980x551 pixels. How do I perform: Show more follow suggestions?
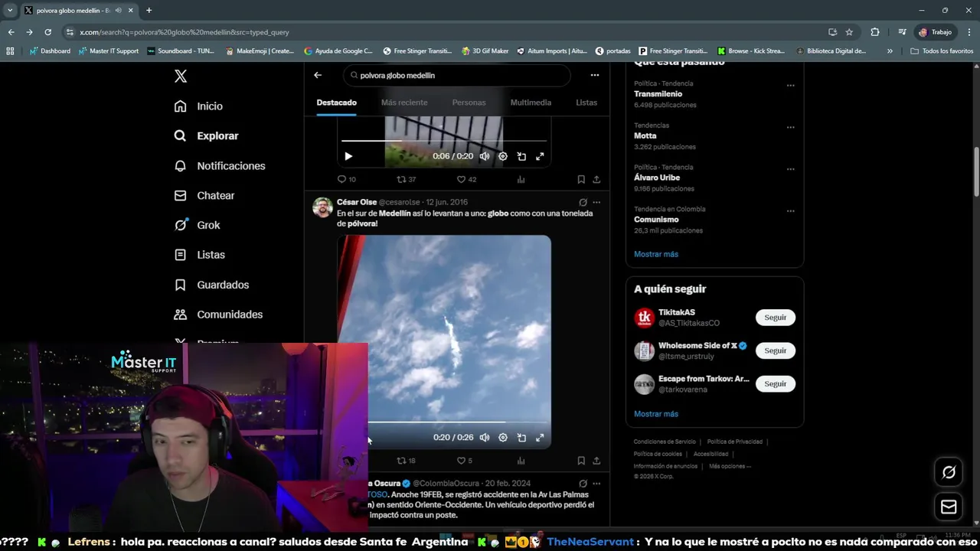tap(656, 414)
